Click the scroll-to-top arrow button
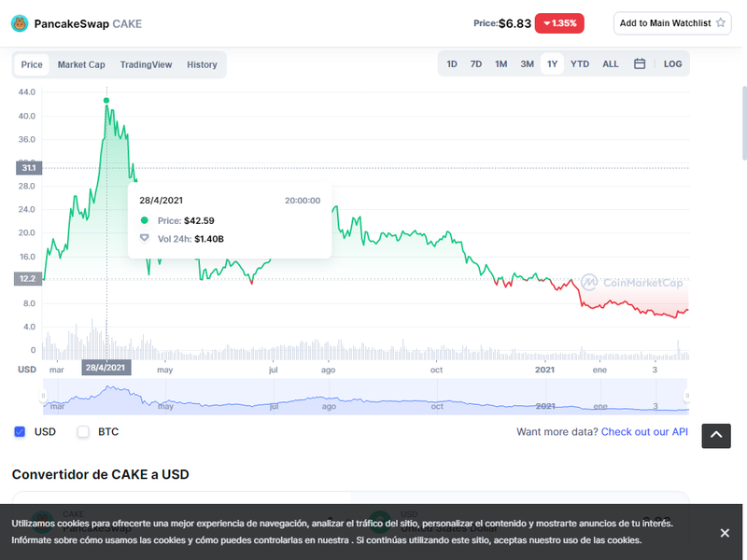 click(x=716, y=435)
